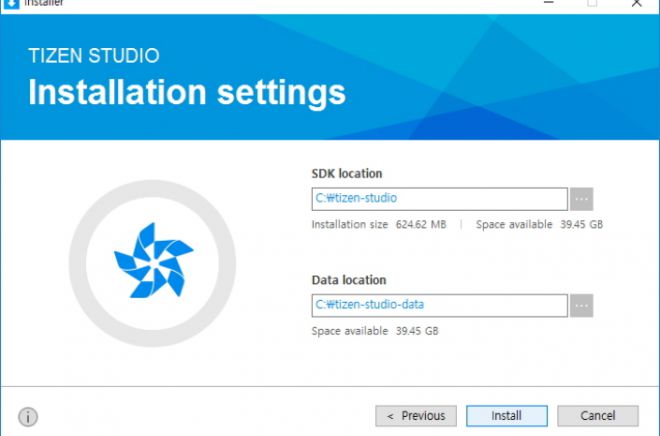660x436 pixels.
Task: Click 'Space available 39.45 GB' under Data location
Action: pyautogui.click(x=375, y=331)
